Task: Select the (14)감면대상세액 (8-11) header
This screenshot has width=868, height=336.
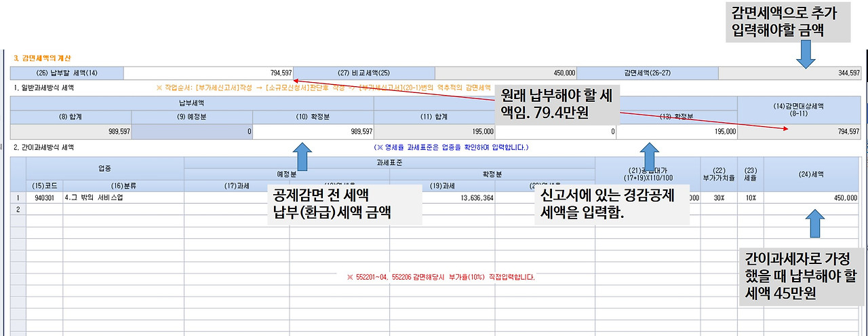Action: click(x=799, y=111)
